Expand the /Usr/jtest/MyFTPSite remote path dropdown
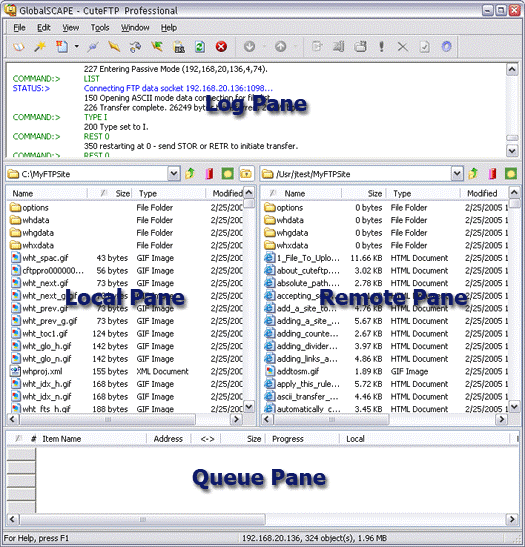 457,173
